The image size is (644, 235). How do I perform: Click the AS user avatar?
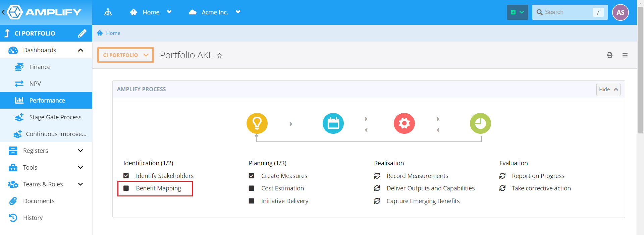click(x=621, y=12)
